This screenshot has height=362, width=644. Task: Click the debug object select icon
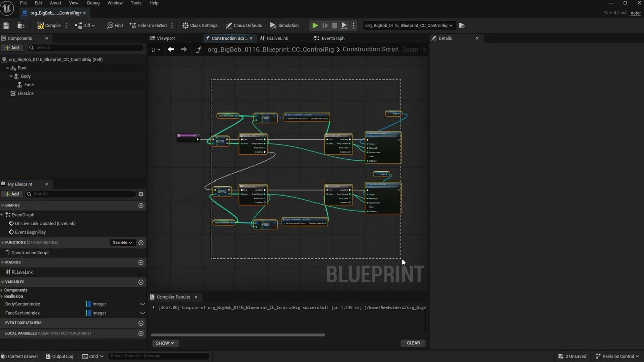click(462, 25)
